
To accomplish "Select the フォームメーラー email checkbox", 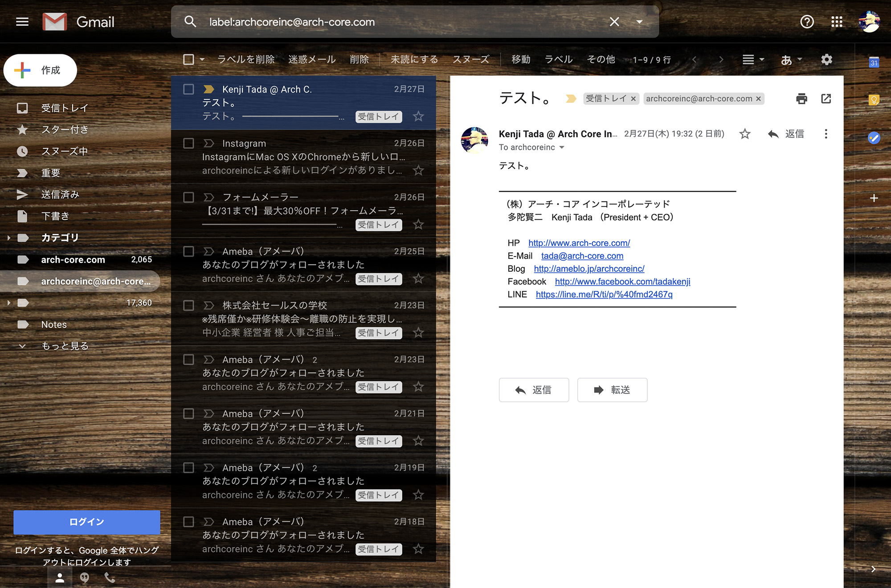I will click(x=188, y=197).
